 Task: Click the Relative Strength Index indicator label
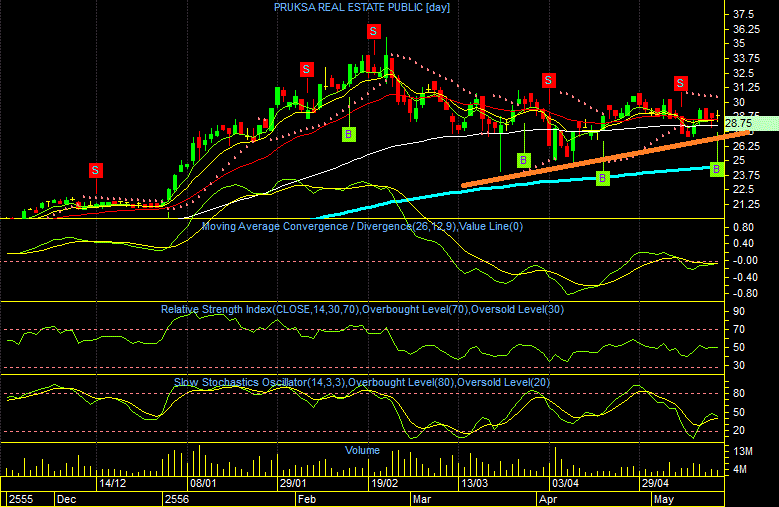[x=362, y=309]
